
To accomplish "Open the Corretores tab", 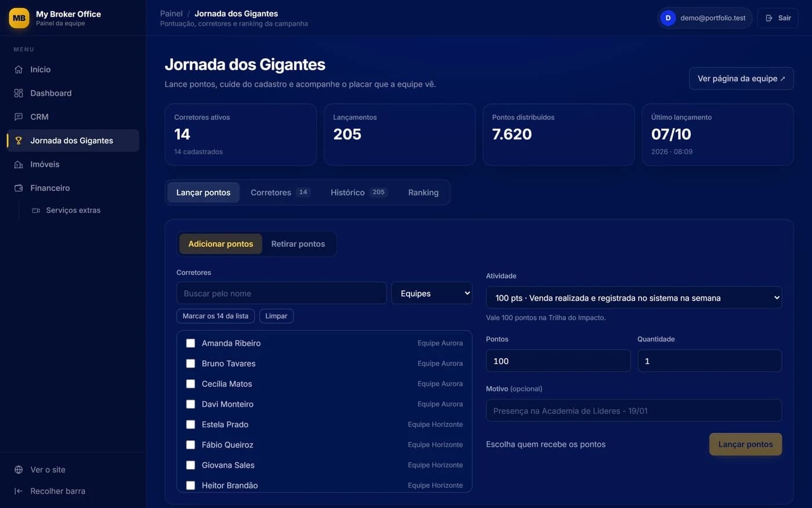I will coord(280,193).
